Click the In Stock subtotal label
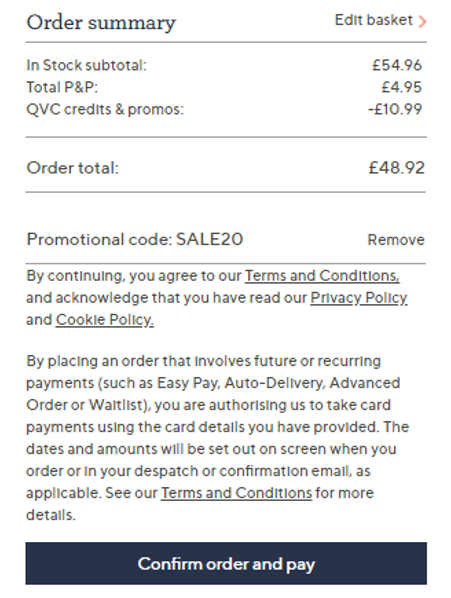Image resolution: width=451 pixels, height=598 pixels. [87, 65]
